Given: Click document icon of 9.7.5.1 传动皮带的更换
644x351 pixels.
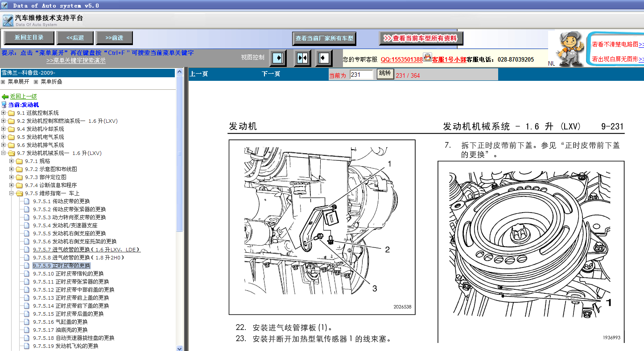Looking at the screenshot, I should click(x=26, y=201).
